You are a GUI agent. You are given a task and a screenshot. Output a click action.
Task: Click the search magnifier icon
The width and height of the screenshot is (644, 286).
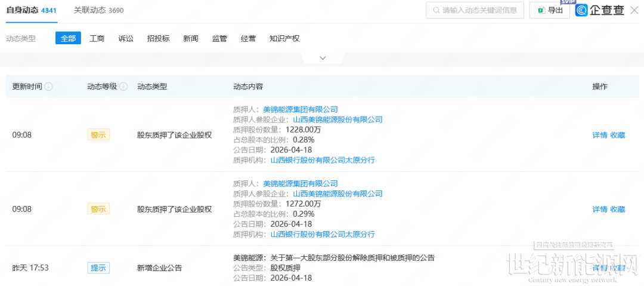point(435,10)
